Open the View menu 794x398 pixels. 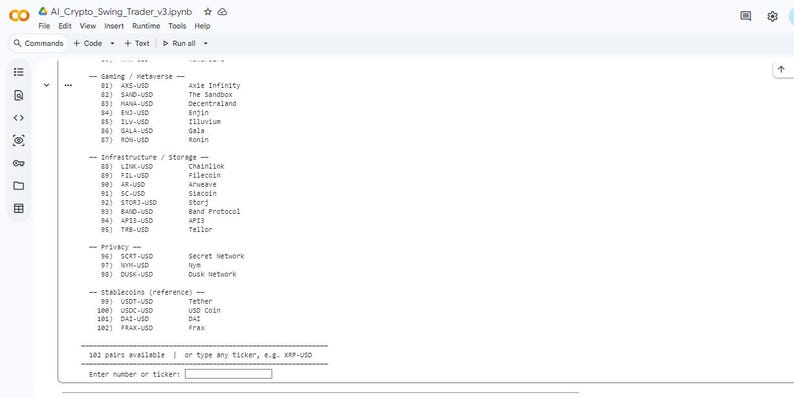click(88, 26)
